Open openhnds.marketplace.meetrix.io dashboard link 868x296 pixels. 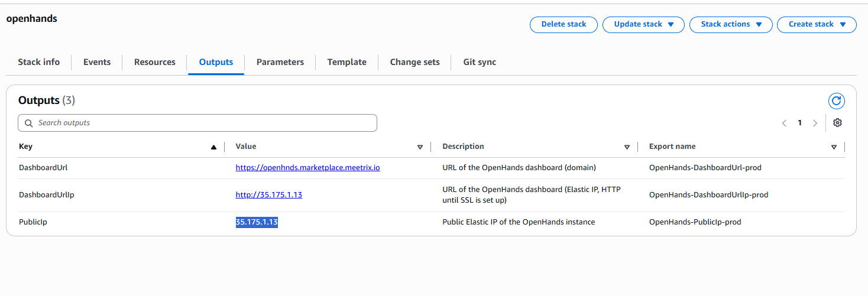click(307, 168)
